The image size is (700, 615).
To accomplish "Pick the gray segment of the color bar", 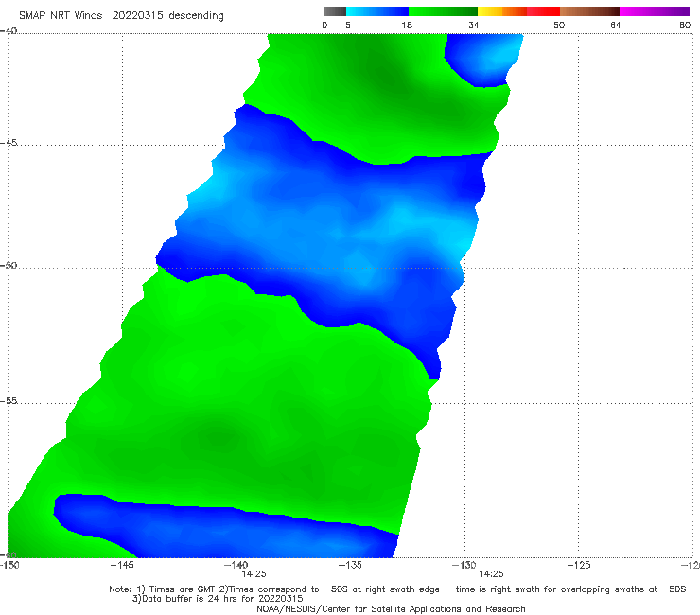I will tap(335, 11).
